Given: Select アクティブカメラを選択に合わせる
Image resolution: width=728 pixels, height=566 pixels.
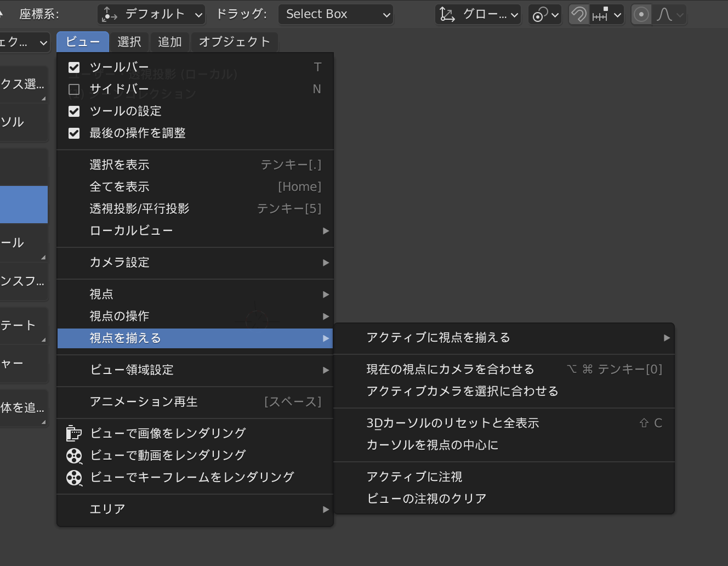Looking at the screenshot, I should 504,392.
